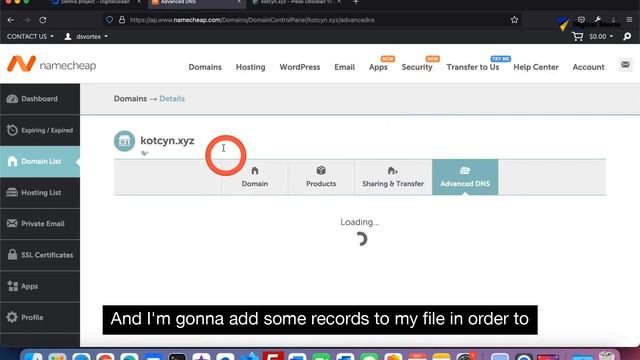
Task: Open the envelope messages icon
Action: pos(625,65)
